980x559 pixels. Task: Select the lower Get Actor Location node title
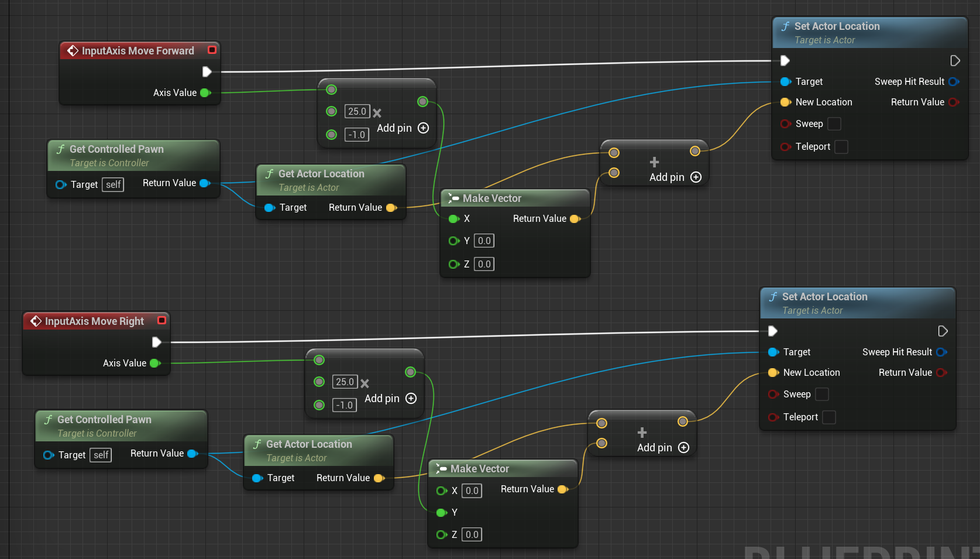pyautogui.click(x=309, y=444)
